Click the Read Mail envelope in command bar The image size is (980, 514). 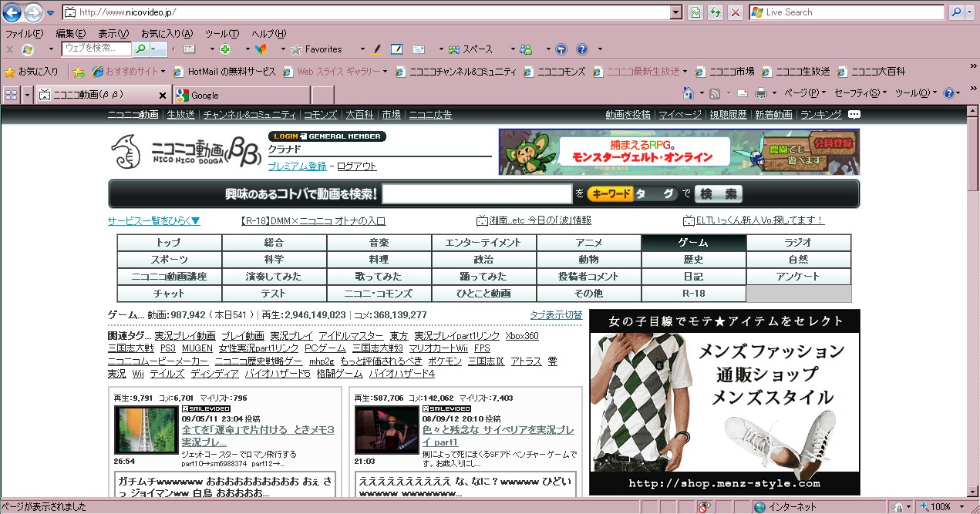742,93
